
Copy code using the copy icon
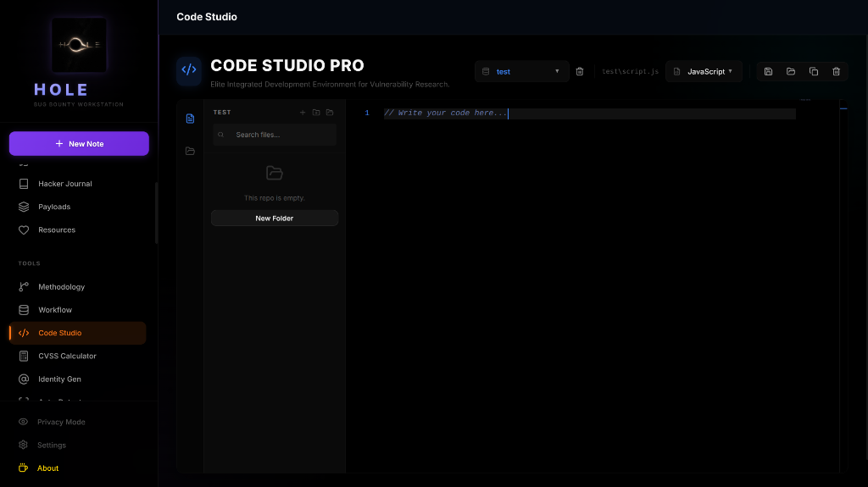[814, 71]
